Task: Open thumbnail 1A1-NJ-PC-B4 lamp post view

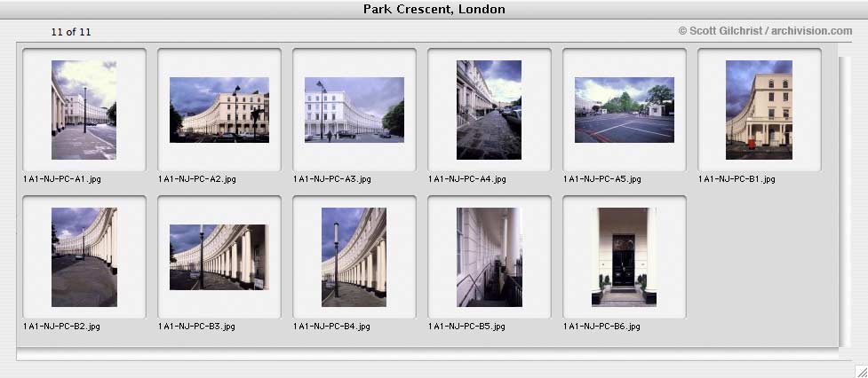Action: [x=354, y=257]
